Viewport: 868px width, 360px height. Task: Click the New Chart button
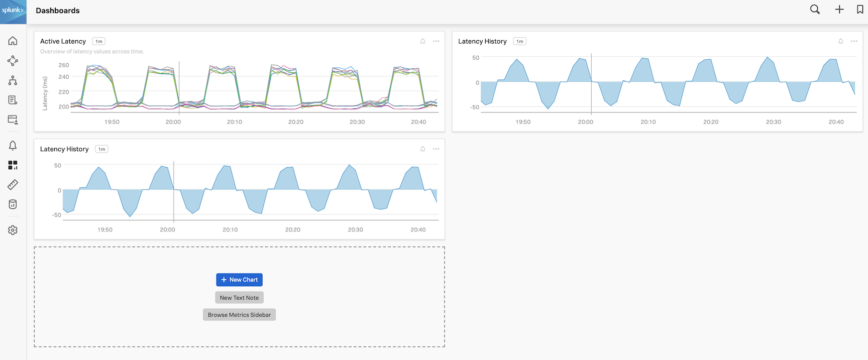(239, 280)
